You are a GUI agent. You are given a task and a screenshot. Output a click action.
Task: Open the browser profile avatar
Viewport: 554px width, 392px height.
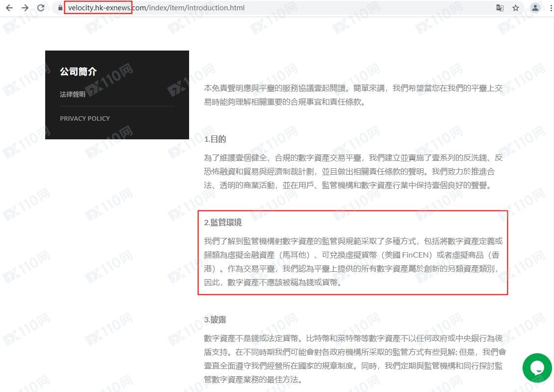point(535,8)
